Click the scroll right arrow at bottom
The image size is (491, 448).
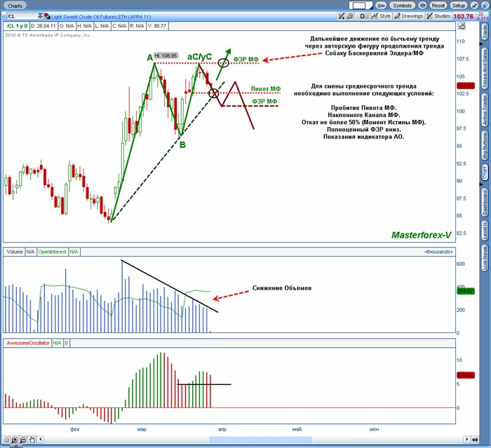click(x=467, y=440)
